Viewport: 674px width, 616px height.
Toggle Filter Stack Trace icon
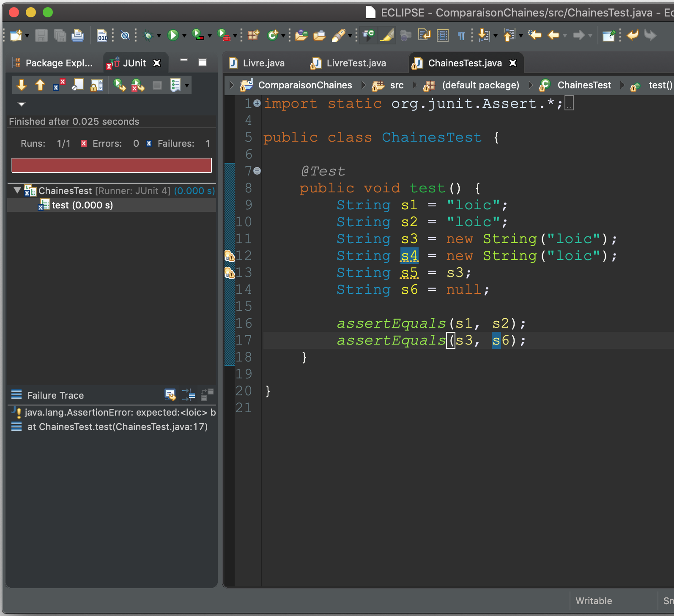pyautogui.click(x=189, y=395)
